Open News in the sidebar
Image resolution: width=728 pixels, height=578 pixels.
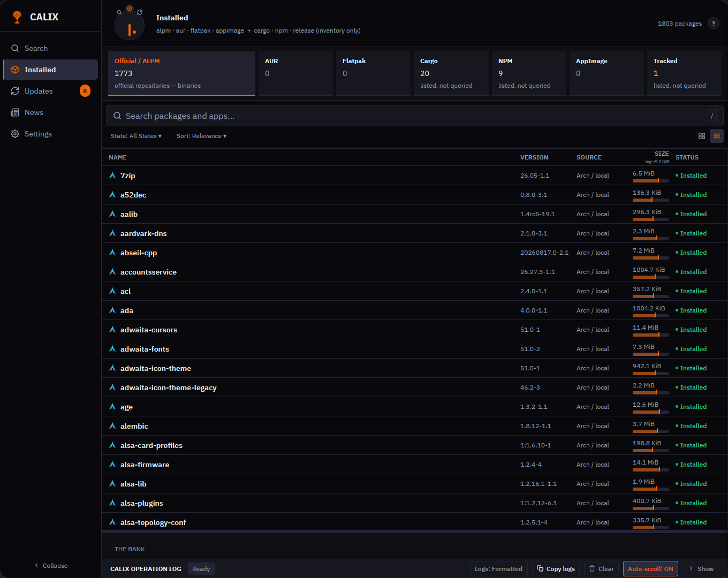click(x=50, y=112)
